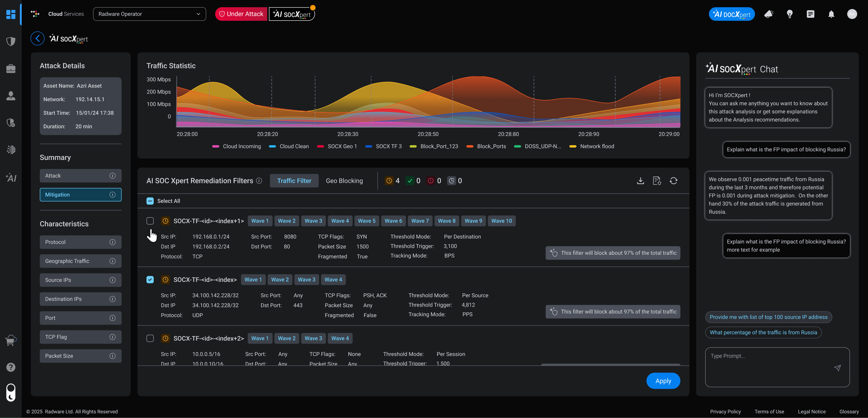This screenshot has width=868, height=418.
Task: Open the help question mark icon
Action: coord(11,367)
